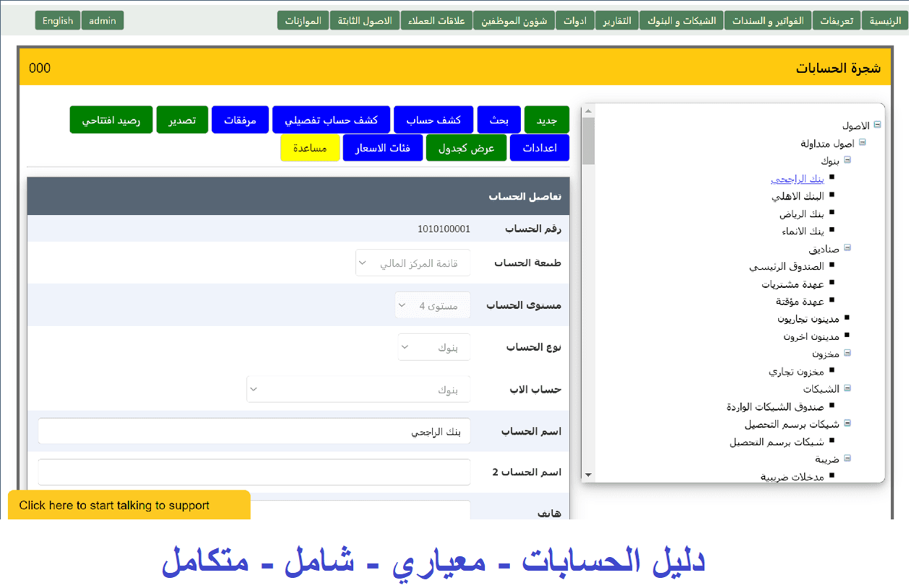919x588 pixels.
Task: Open the الفواتير و السندات menu
Action: (768, 20)
